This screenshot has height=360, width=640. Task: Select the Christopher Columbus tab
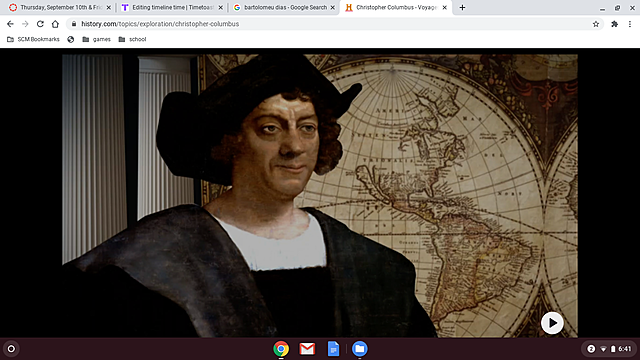[x=396, y=7]
